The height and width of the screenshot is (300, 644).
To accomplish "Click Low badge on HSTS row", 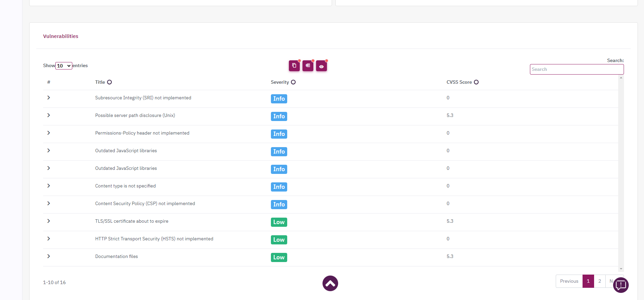I will (x=279, y=240).
